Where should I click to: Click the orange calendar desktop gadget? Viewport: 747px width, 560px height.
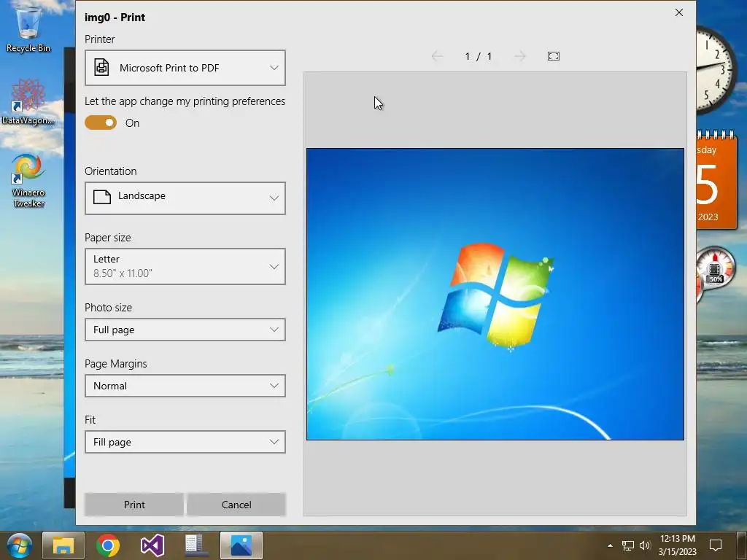point(716,180)
